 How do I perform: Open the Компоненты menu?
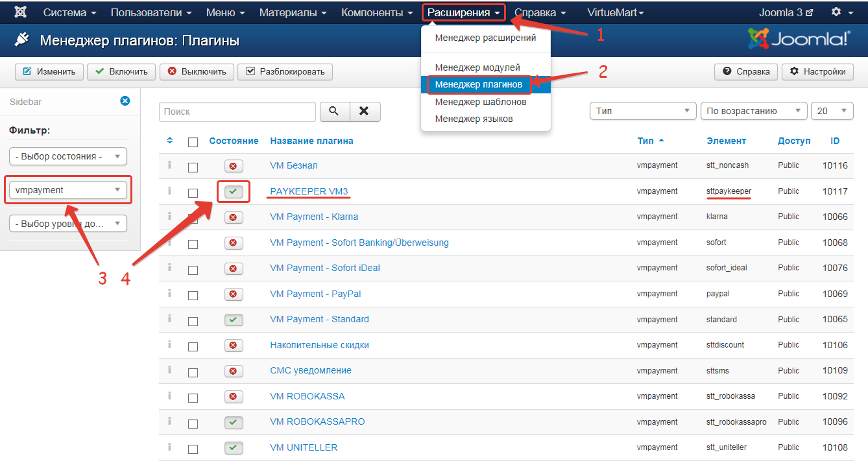377,12
